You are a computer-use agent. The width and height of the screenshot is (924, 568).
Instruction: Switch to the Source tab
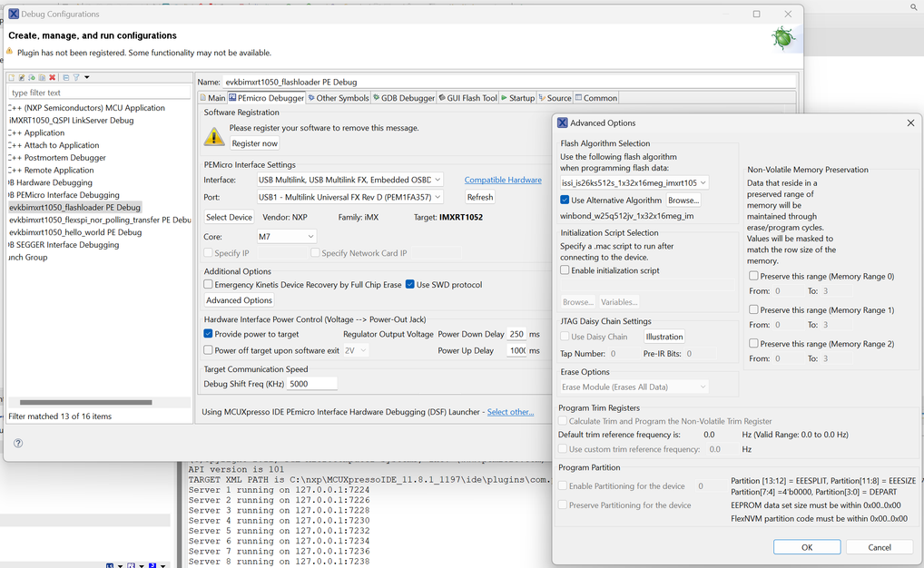point(555,98)
